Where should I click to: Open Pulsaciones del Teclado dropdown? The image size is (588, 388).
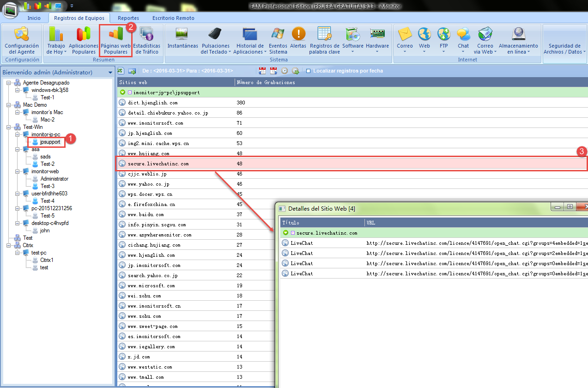[216, 40]
